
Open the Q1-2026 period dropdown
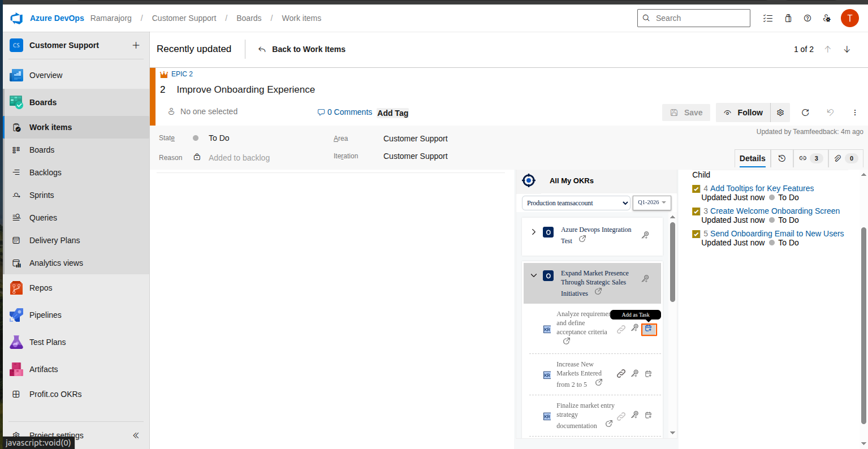point(652,202)
